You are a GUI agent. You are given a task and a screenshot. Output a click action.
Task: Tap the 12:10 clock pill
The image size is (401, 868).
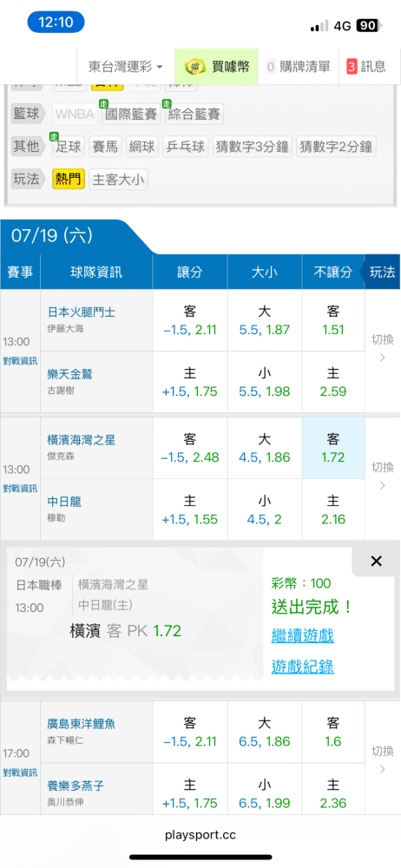point(56,23)
